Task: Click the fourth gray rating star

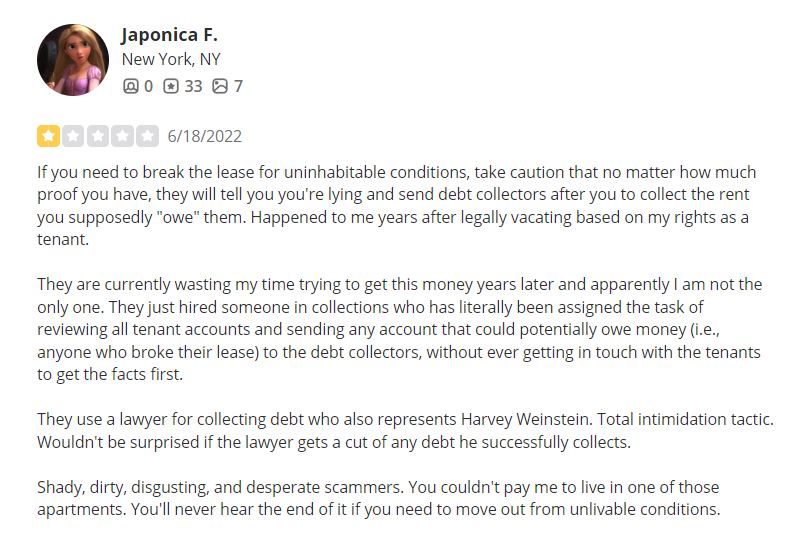Action: (123, 136)
